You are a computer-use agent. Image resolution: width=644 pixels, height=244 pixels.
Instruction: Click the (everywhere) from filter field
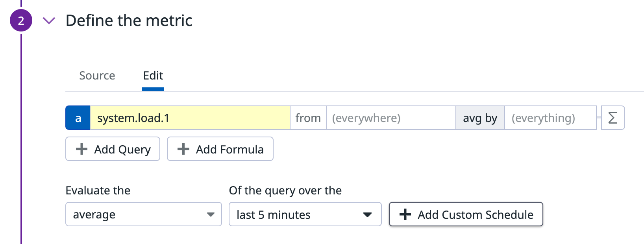(x=390, y=118)
